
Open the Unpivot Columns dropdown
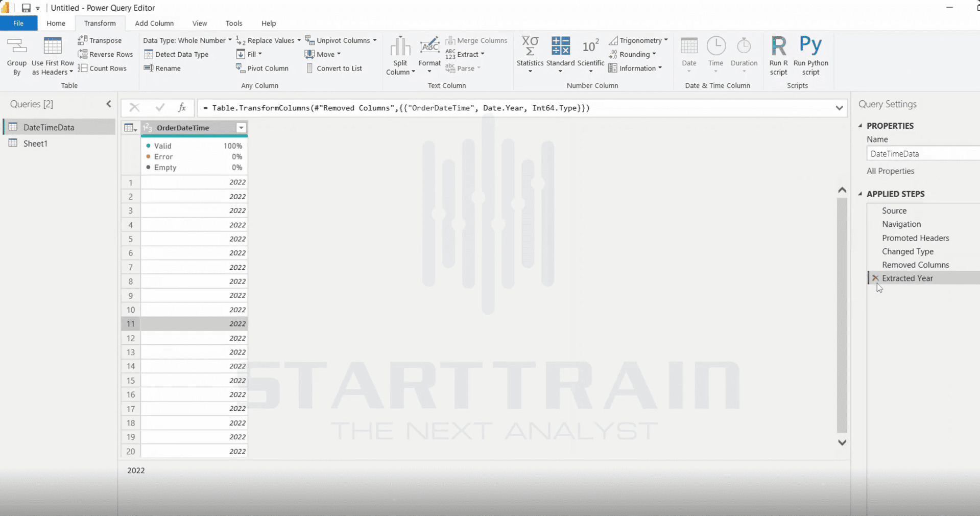click(375, 40)
